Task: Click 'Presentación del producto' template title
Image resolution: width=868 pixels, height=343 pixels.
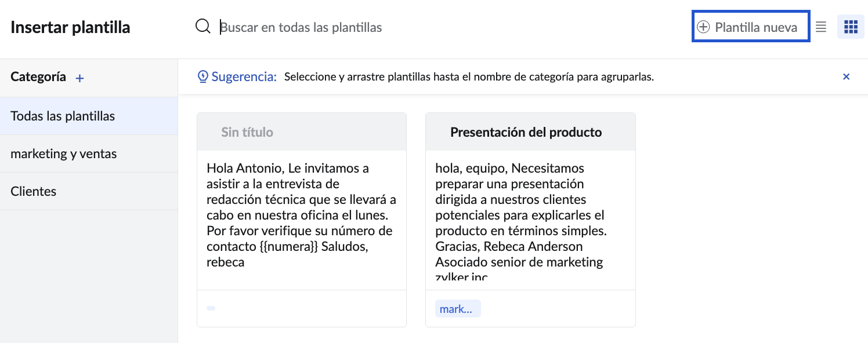Action: coord(526,132)
